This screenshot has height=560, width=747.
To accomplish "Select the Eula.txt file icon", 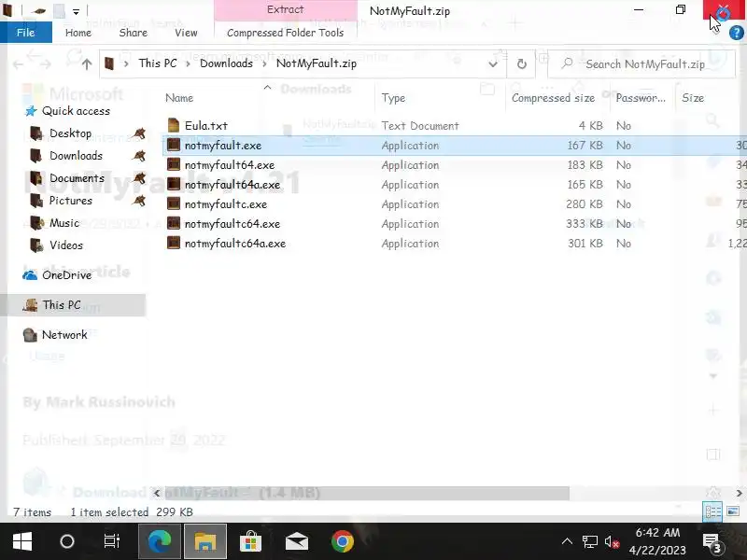I will click(x=174, y=125).
